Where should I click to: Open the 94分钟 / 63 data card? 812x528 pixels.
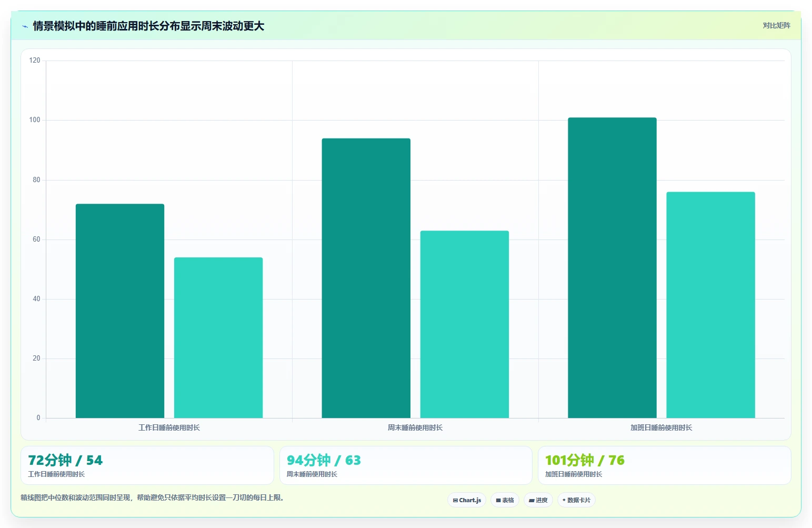point(406,465)
